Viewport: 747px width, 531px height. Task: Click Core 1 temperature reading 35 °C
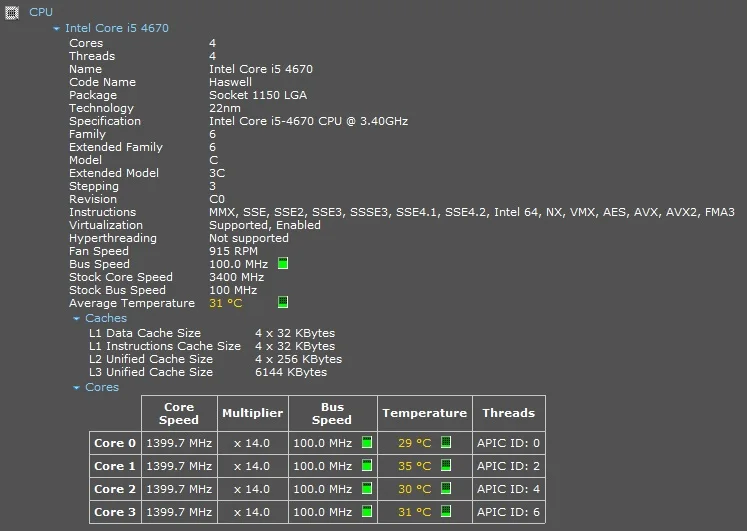[414, 466]
